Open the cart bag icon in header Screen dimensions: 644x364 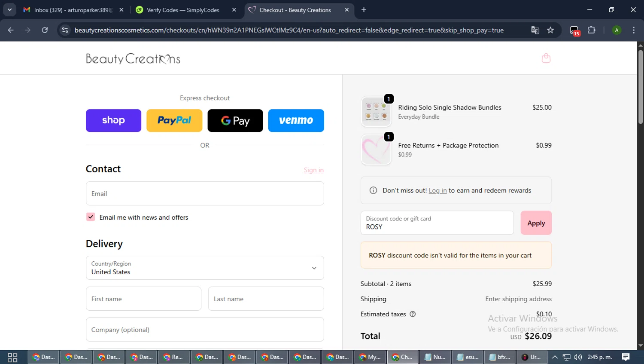(546, 58)
